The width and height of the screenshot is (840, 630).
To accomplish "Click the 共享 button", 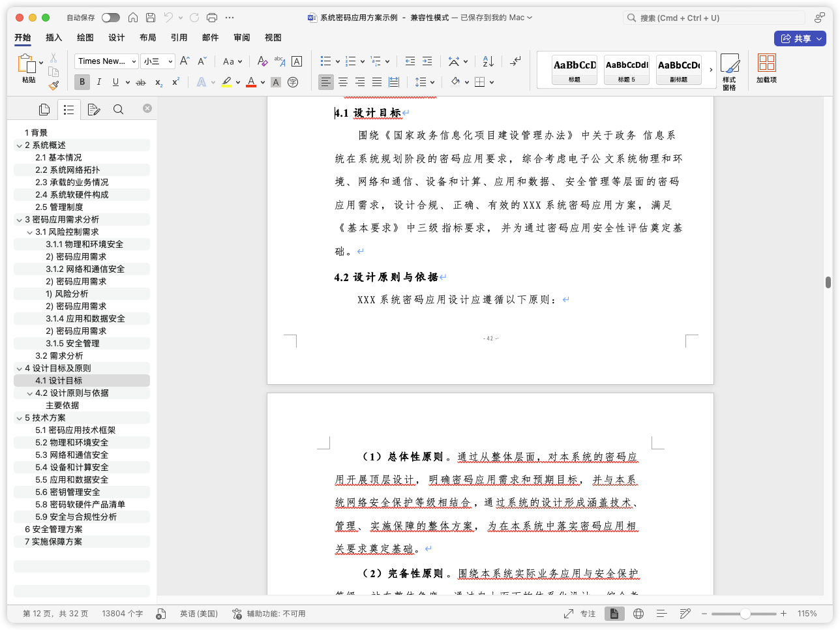I will click(x=800, y=38).
